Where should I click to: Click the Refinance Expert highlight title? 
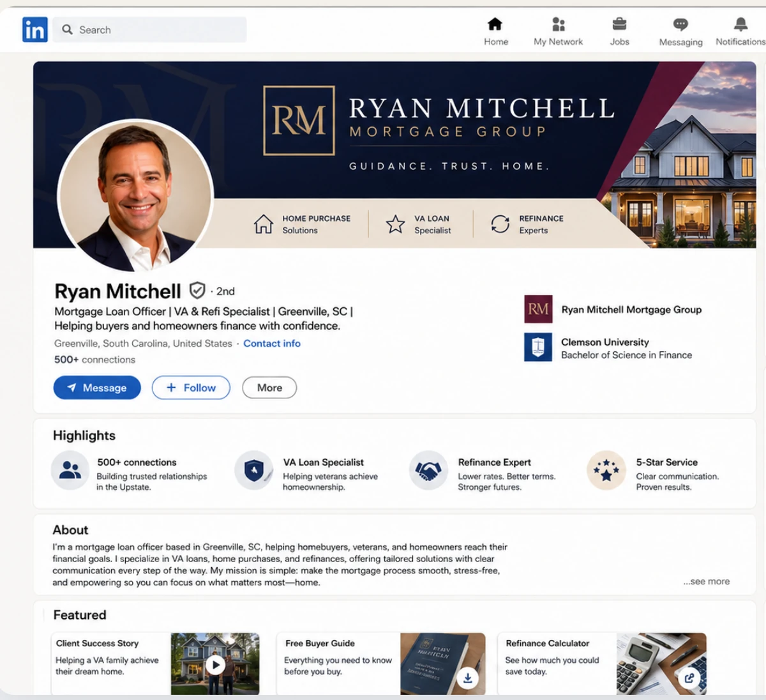pyautogui.click(x=495, y=462)
